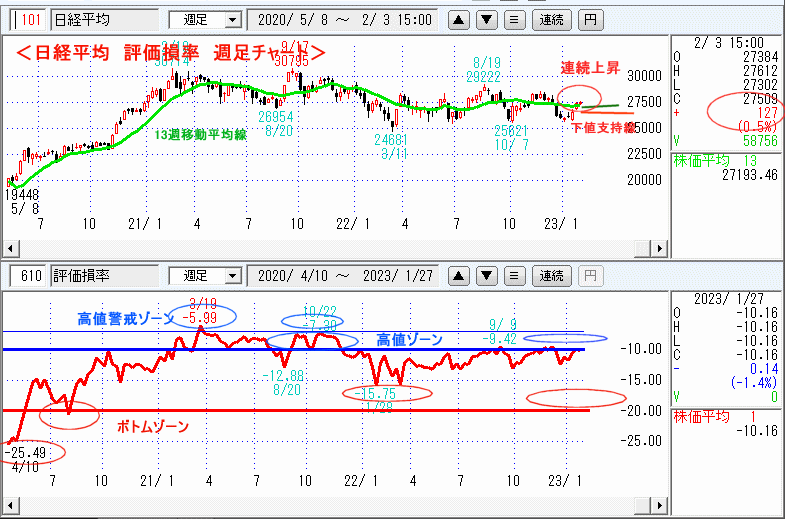The height and width of the screenshot is (519, 785).
Task: Click the closing price value 27509
Action: coord(760,99)
